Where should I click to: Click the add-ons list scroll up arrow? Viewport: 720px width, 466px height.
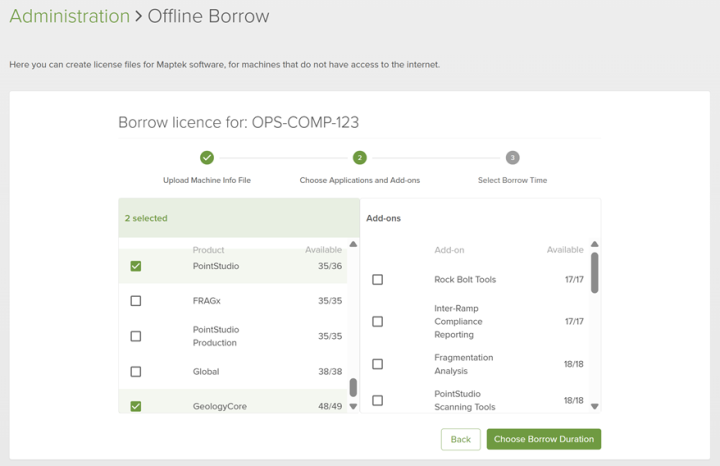point(595,244)
